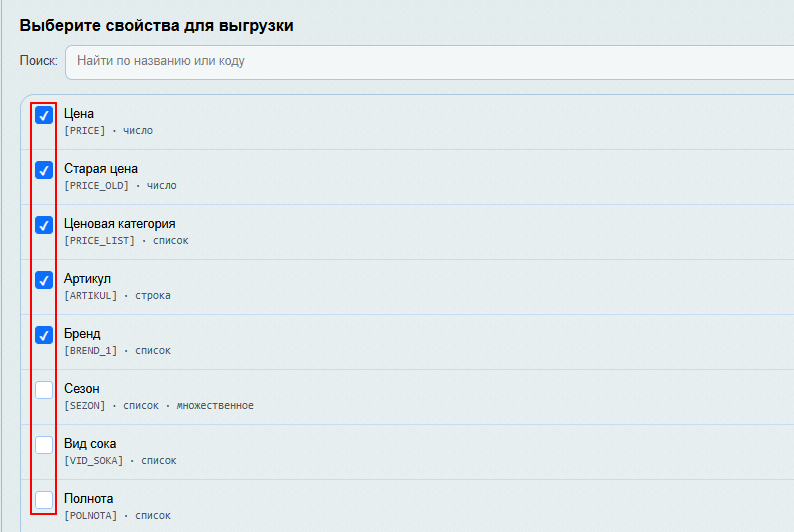Click the Вид сока label text
Viewport: 794px width, 532px height.
tap(90, 443)
